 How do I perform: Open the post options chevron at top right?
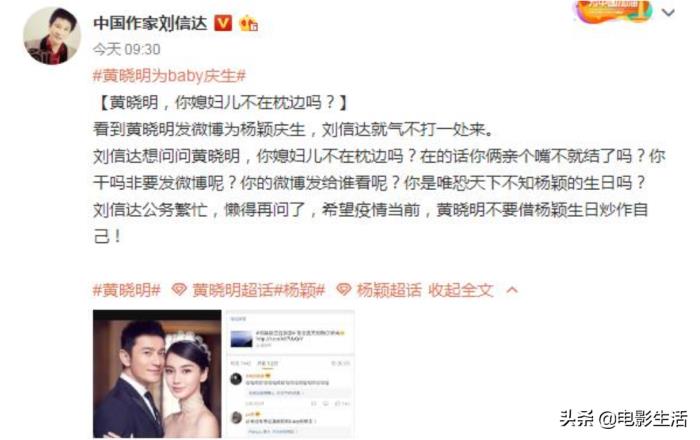[x=668, y=12]
